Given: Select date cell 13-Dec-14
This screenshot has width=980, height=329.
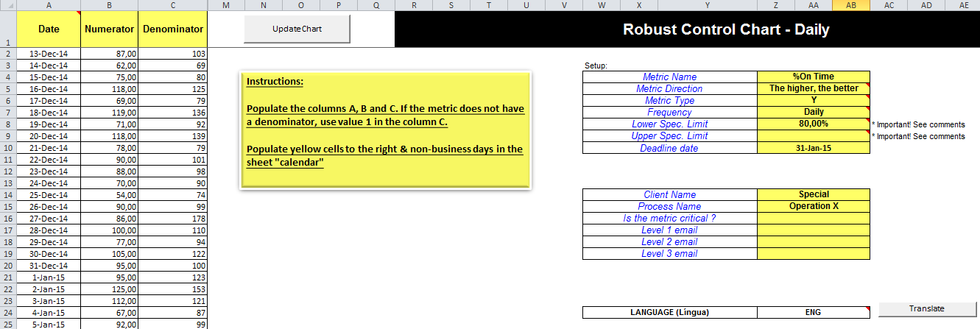Looking at the screenshot, I should pos(49,54).
